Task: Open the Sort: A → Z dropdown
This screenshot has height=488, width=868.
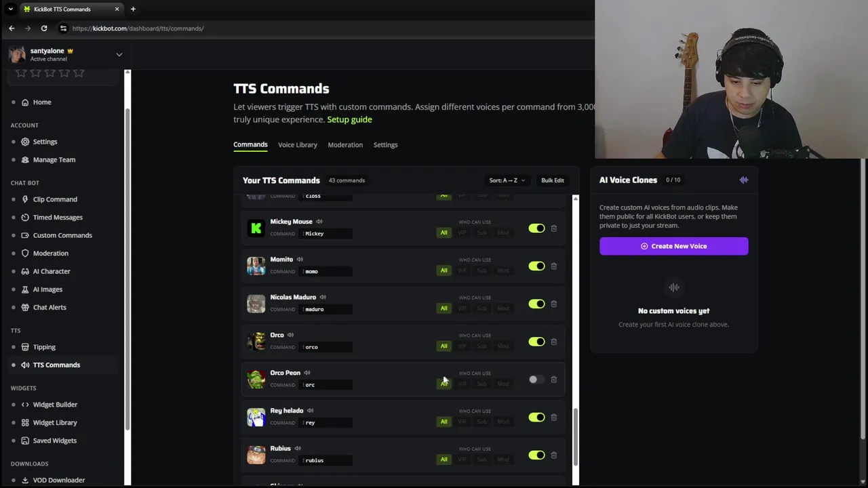Action: (507, 180)
